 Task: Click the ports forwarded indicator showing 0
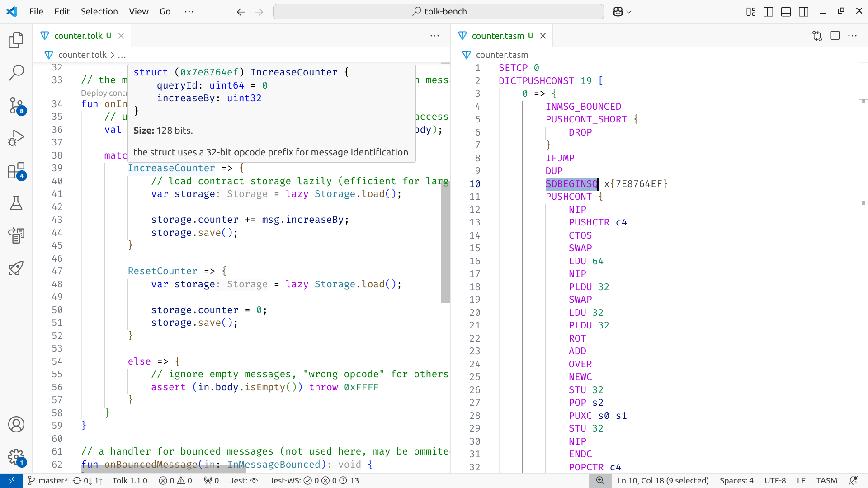point(211,481)
